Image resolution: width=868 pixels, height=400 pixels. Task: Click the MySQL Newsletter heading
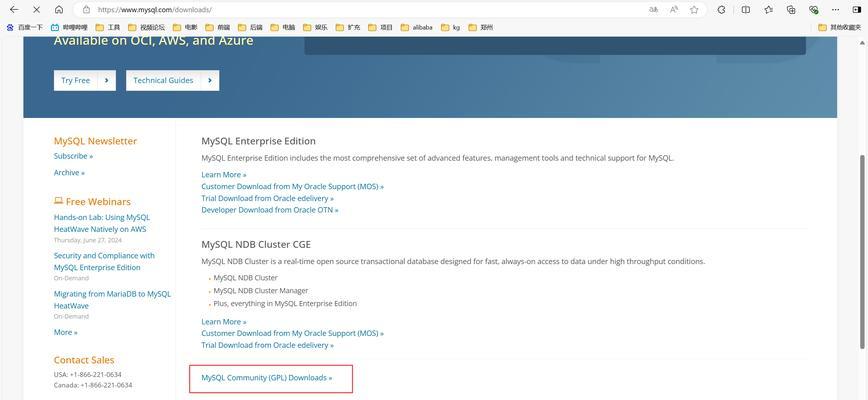tap(95, 141)
